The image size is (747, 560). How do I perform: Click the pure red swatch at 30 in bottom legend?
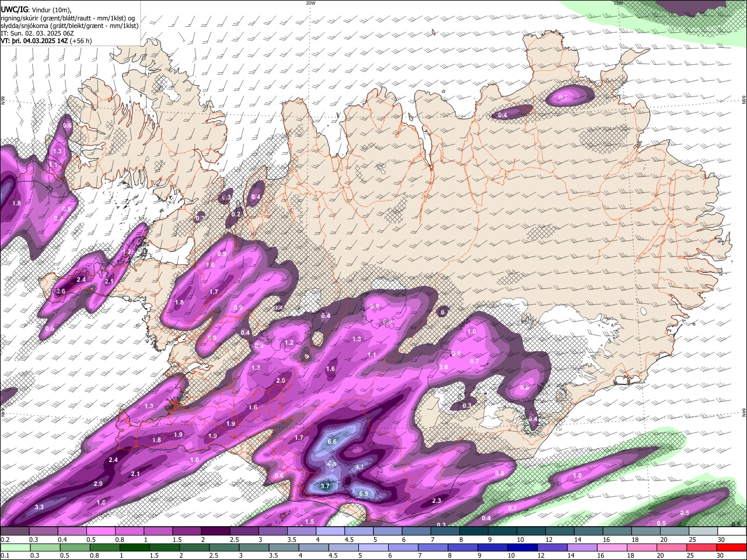(731, 548)
